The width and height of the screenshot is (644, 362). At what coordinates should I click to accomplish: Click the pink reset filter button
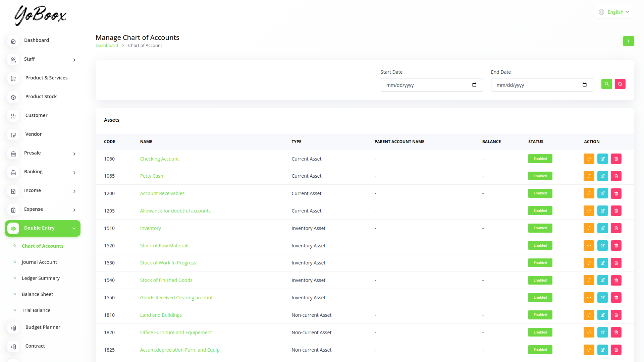[x=620, y=84]
